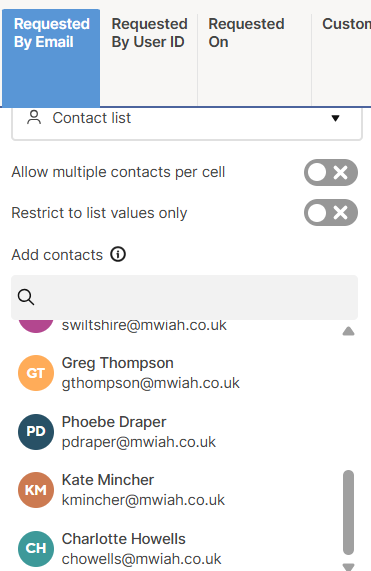Click the search magnifier icon
Image resolution: width=371 pixels, height=571 pixels.
click(26, 297)
